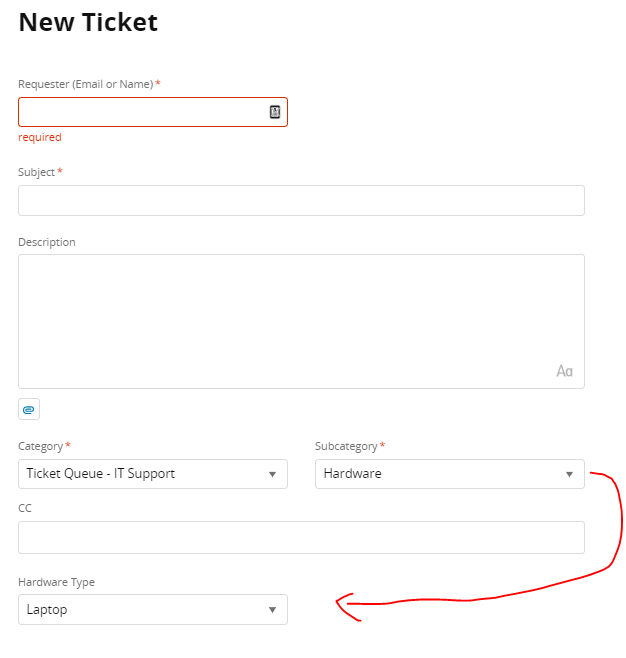Image resolution: width=626 pixels, height=658 pixels.
Task: Click the 'Description' field label
Action: [x=47, y=242]
